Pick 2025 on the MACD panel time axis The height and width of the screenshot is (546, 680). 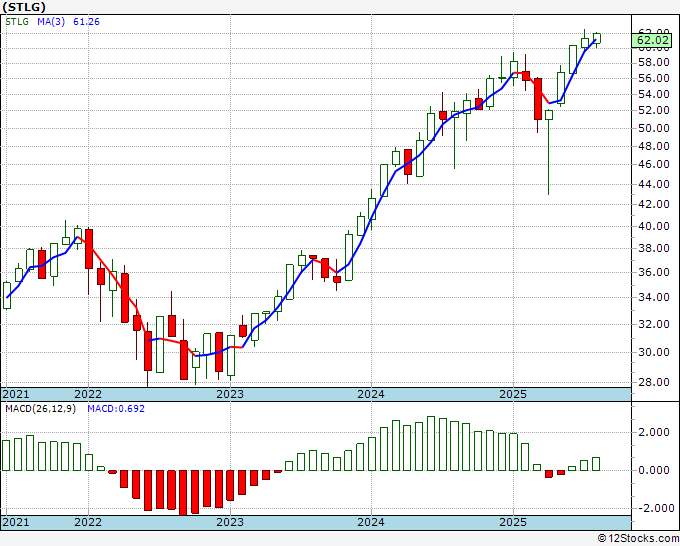coord(513,522)
